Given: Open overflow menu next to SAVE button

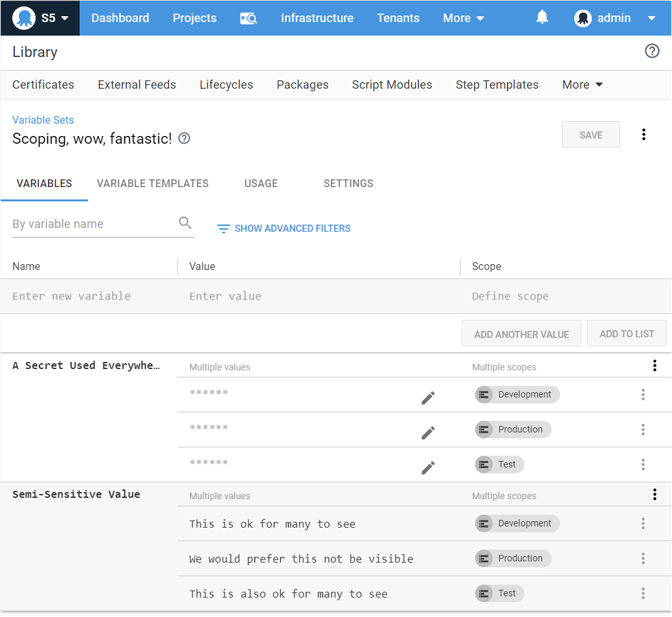Looking at the screenshot, I should tap(643, 134).
